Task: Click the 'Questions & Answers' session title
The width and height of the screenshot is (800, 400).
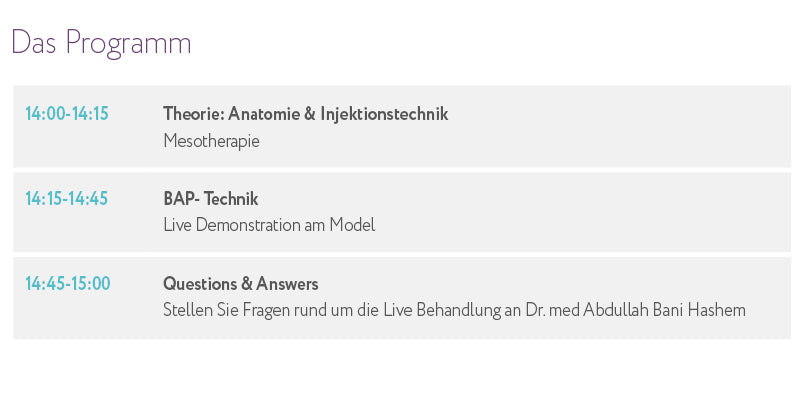Action: point(241,284)
